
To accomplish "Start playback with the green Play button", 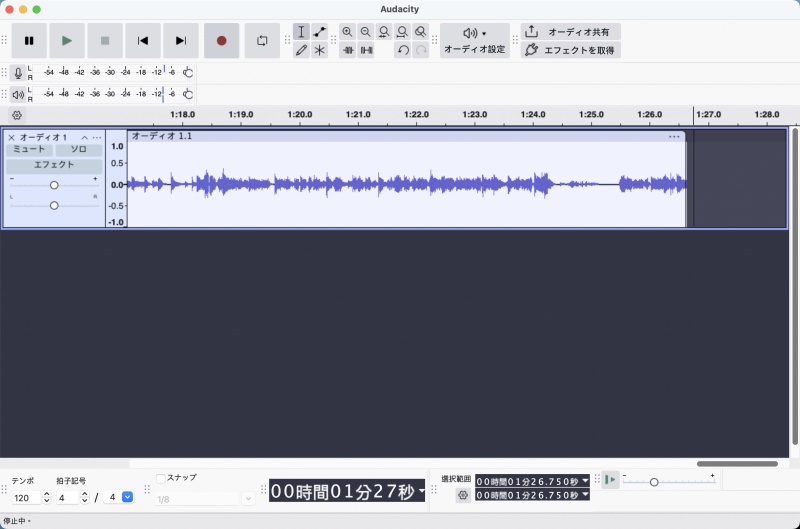I will point(67,41).
